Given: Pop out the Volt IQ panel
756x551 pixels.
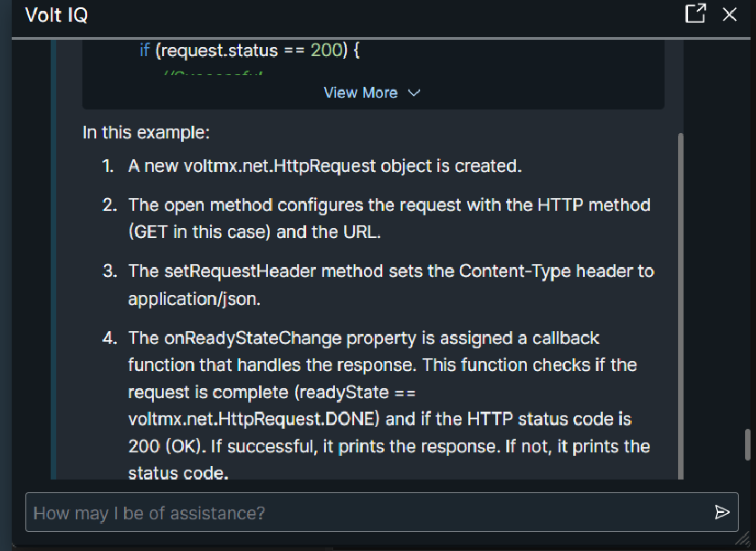Looking at the screenshot, I should click(x=695, y=14).
